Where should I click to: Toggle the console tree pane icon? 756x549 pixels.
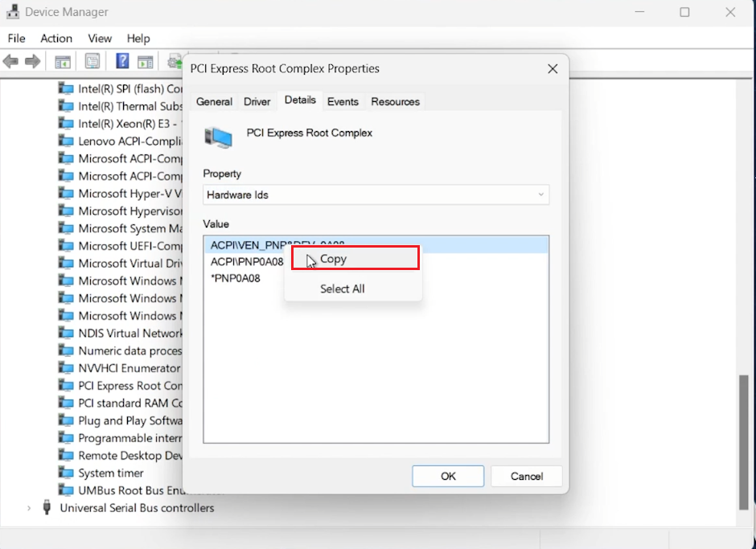(62, 61)
